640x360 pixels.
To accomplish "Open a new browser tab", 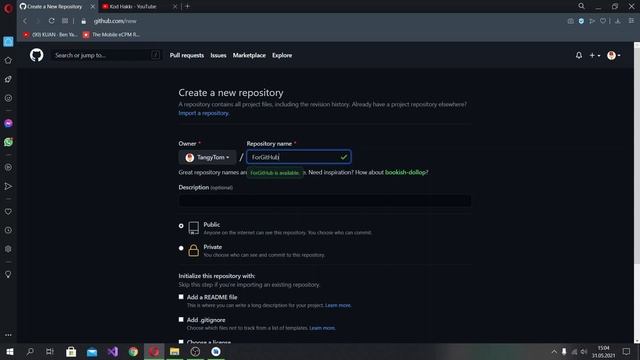I will [187, 6].
